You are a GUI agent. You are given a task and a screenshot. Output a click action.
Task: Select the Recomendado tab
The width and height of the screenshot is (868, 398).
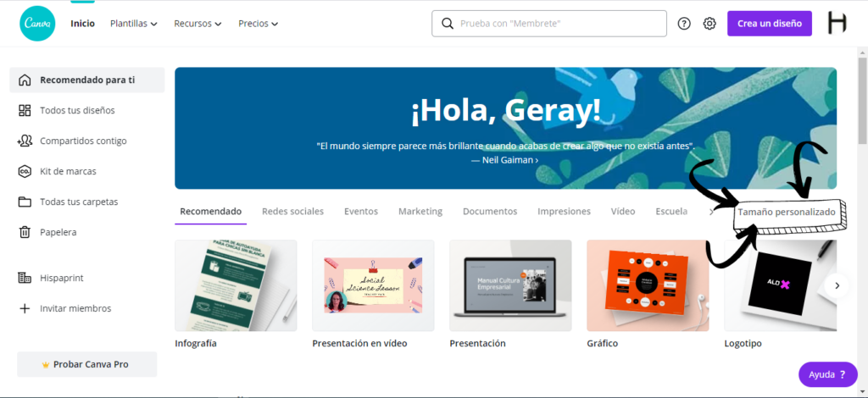coord(211,212)
